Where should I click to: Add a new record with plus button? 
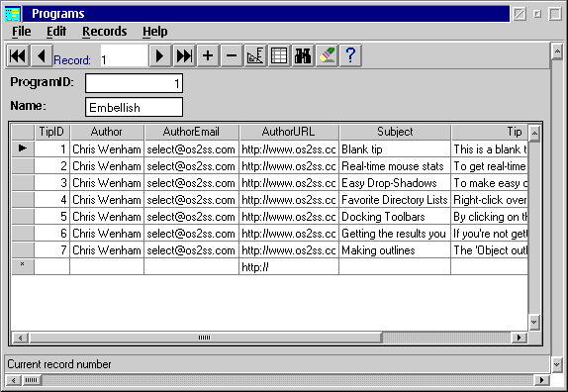click(x=208, y=55)
